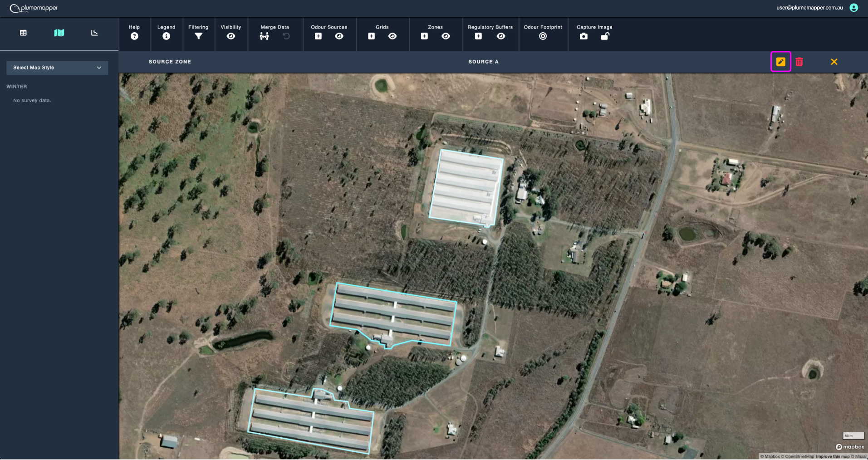
Task: Open the Filtering funnel icon
Action: (198, 36)
